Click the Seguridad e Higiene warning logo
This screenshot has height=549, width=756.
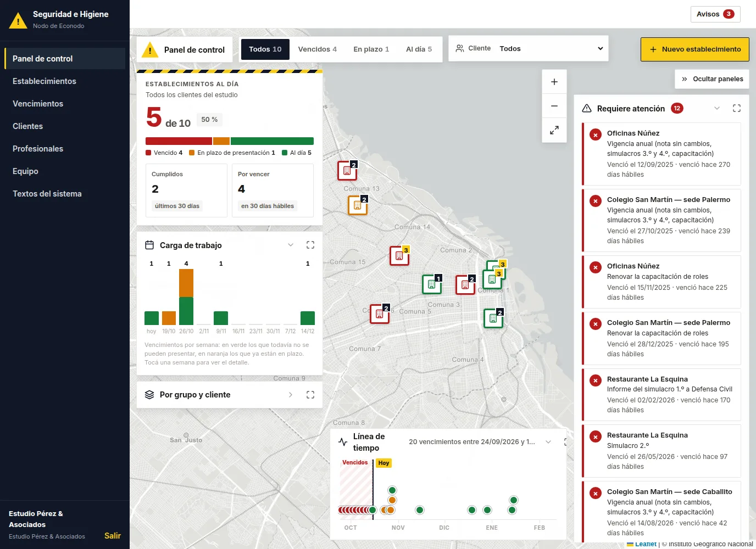(18, 20)
